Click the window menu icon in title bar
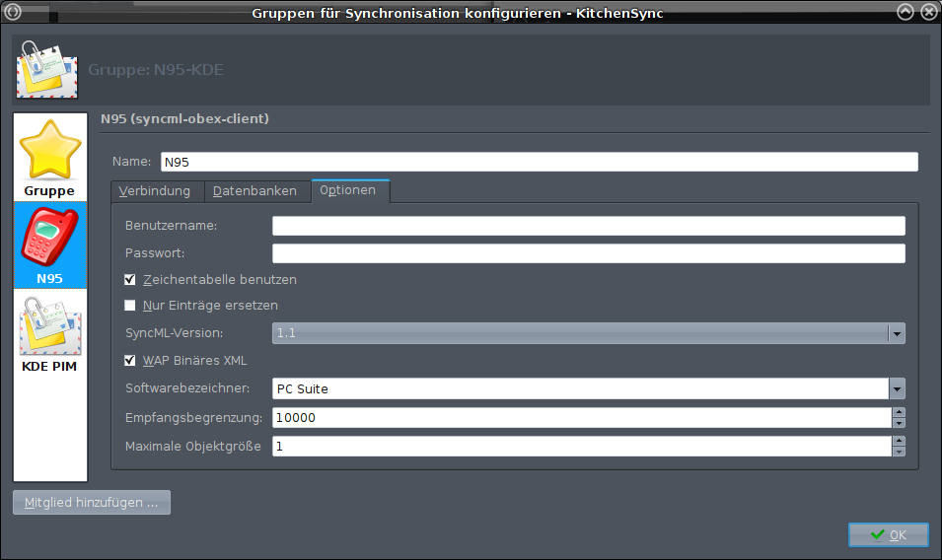Image resolution: width=942 pixels, height=560 pixels. (x=13, y=12)
